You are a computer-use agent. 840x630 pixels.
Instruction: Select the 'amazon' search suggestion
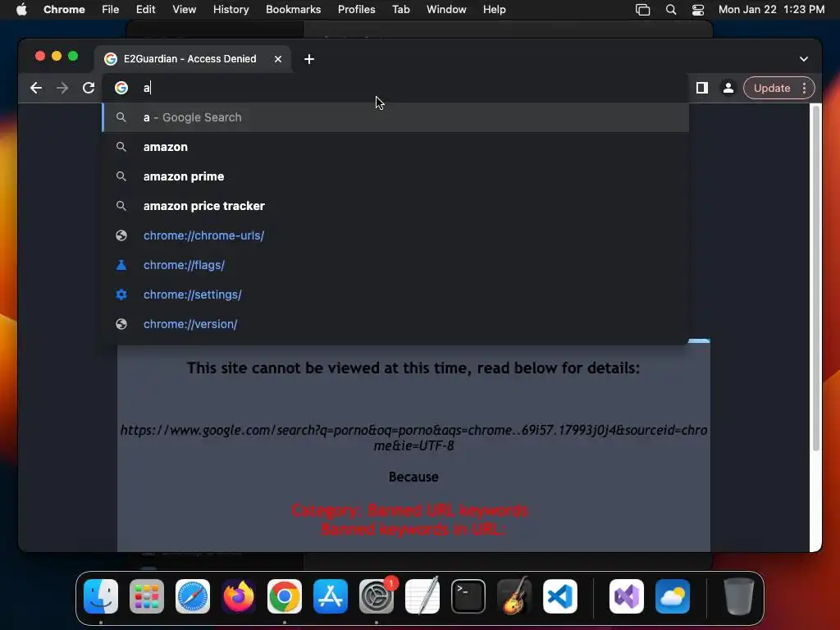pyautogui.click(x=395, y=147)
